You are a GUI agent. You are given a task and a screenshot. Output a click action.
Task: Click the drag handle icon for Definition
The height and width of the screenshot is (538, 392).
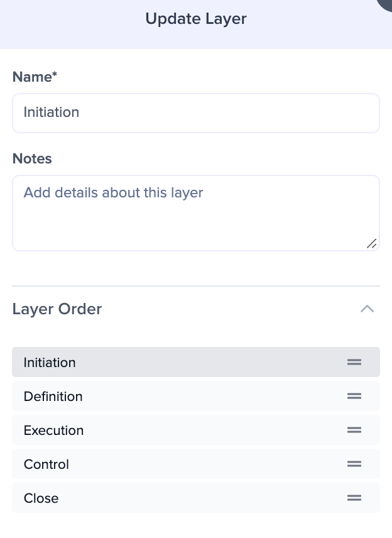pyautogui.click(x=354, y=396)
